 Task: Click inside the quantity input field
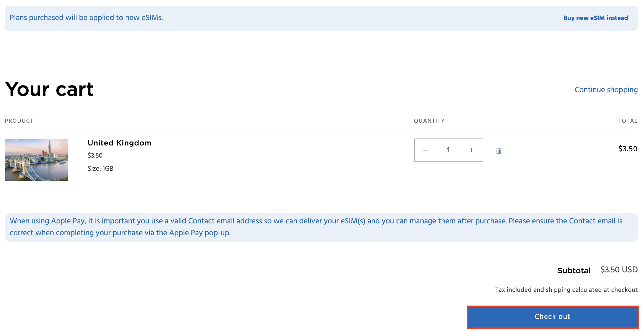[x=448, y=150]
